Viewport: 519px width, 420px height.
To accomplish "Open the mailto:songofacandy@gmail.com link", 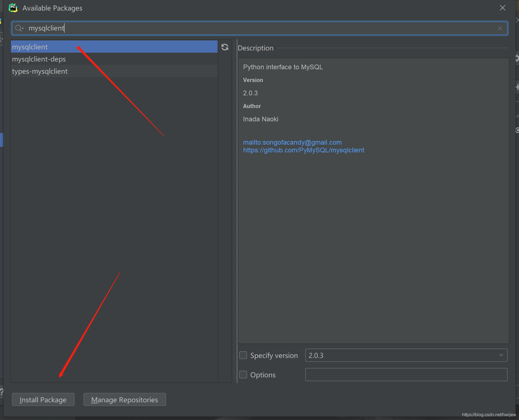I will 292,142.
